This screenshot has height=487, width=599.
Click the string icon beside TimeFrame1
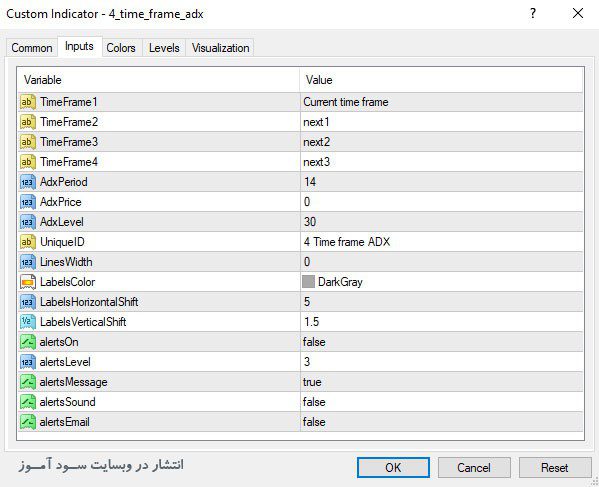click(28, 102)
